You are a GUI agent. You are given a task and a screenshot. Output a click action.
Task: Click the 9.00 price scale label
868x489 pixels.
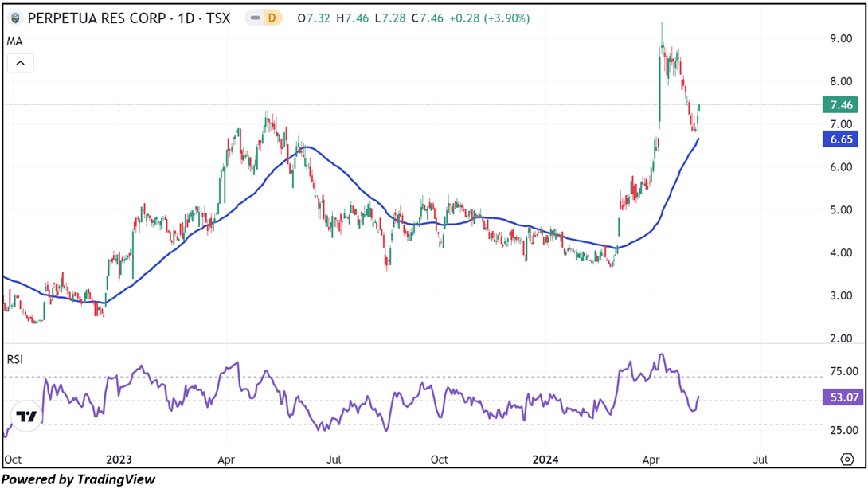(841, 38)
